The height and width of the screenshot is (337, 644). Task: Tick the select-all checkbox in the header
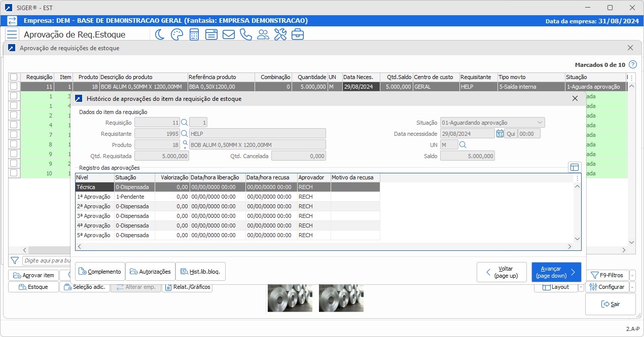[14, 77]
